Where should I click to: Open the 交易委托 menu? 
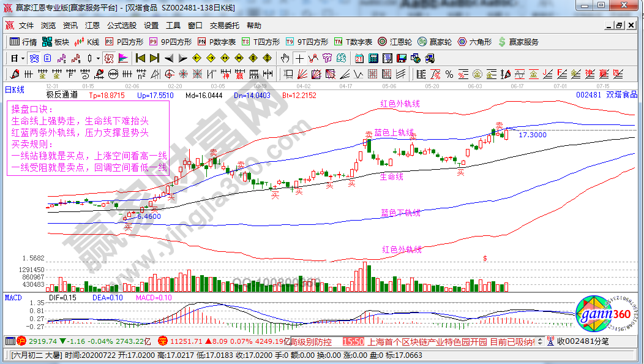[225, 26]
